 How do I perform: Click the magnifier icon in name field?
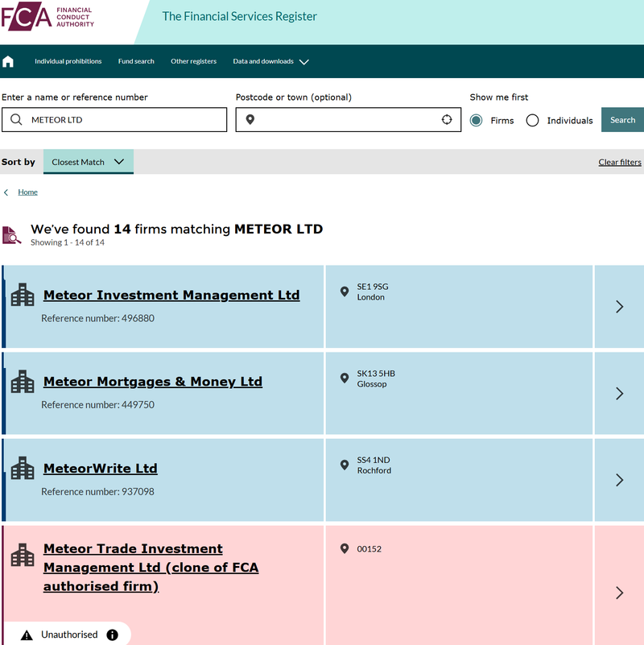click(x=16, y=120)
